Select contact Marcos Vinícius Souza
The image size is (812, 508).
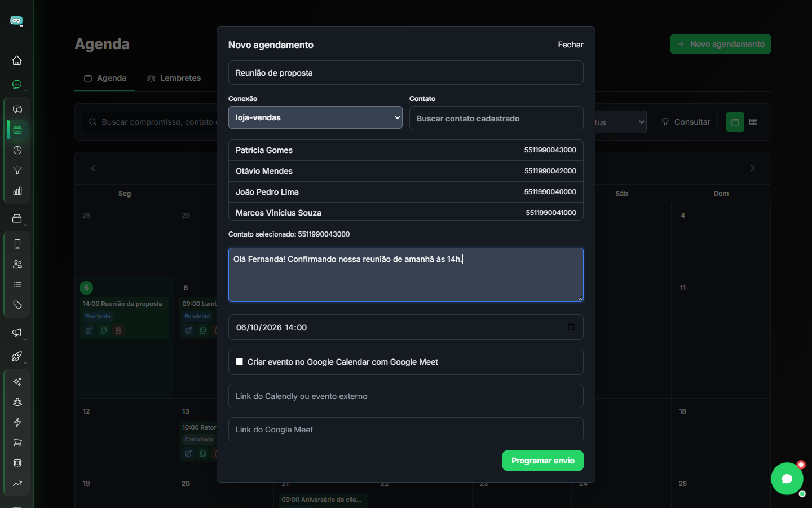[406, 212]
